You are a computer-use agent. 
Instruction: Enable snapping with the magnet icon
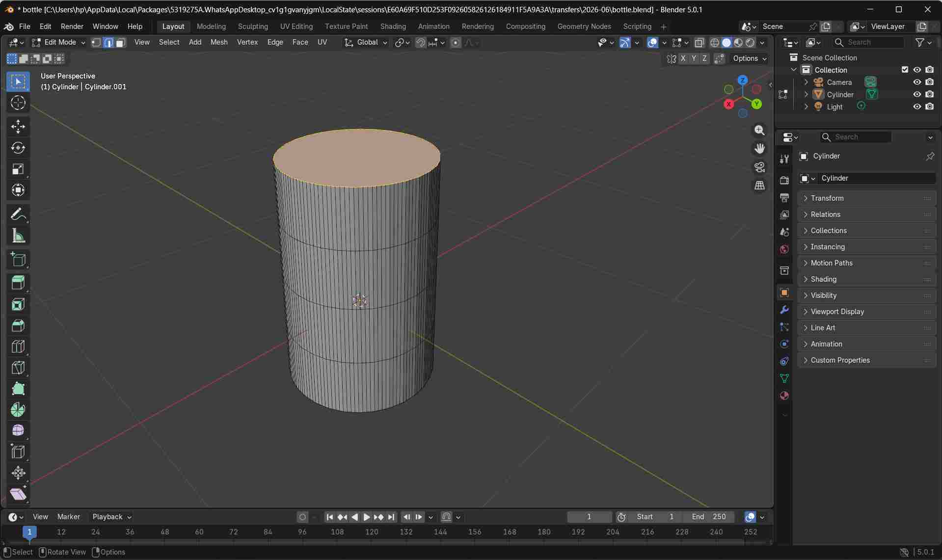click(421, 43)
